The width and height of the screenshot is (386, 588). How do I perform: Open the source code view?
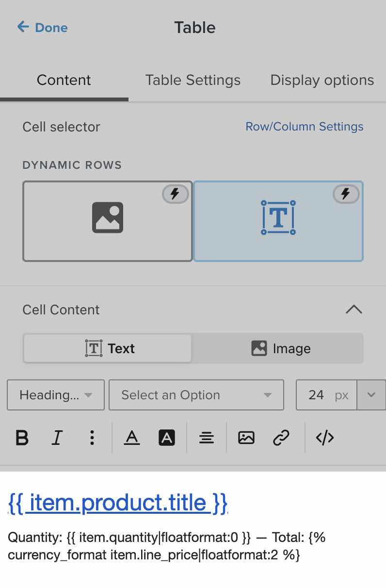[x=324, y=438]
